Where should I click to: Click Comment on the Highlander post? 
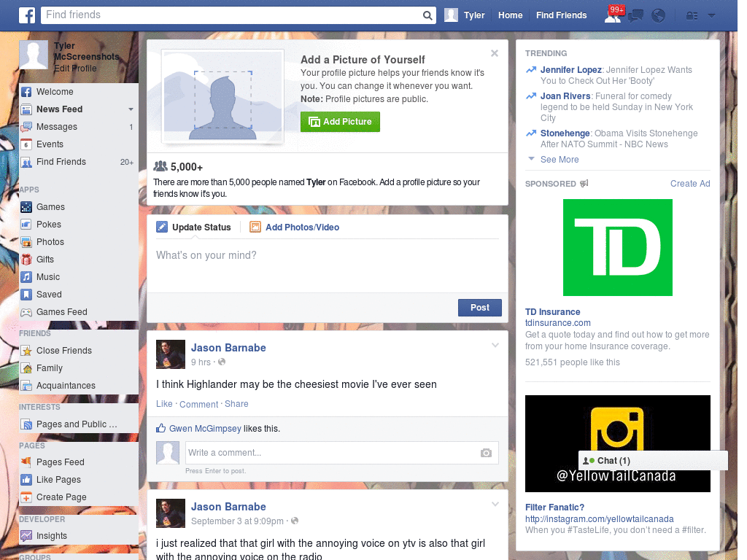click(x=198, y=404)
